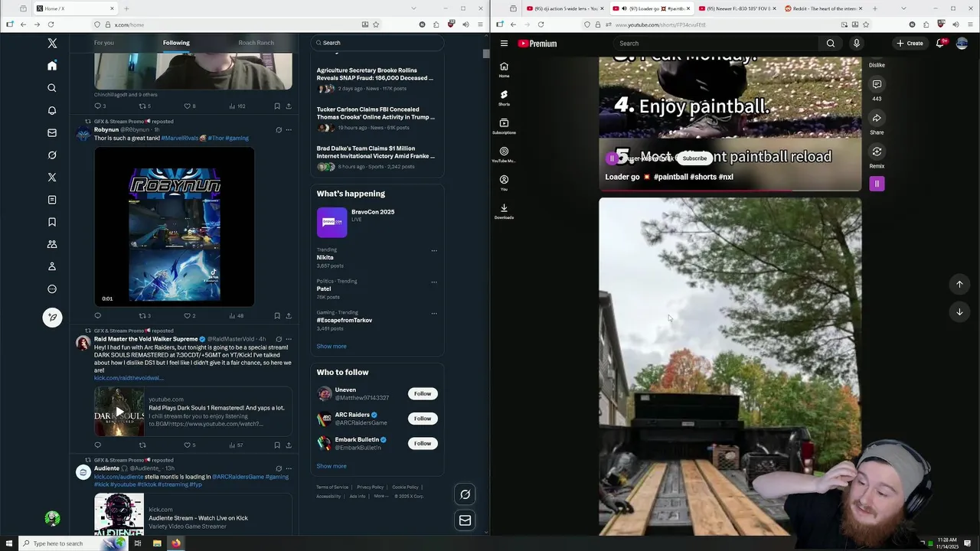This screenshot has width=980, height=551.
Task: Open the kick.com/raidthevoidwal link
Action: coord(129,378)
